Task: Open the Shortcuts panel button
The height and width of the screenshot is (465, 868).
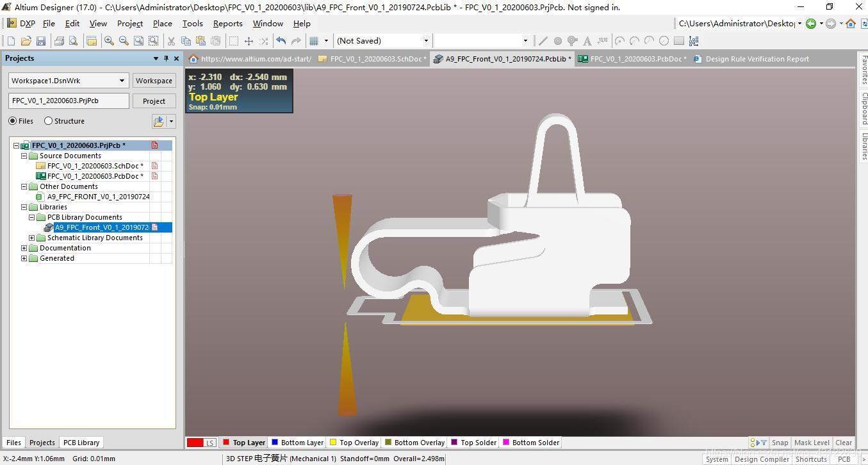Action: click(x=811, y=459)
